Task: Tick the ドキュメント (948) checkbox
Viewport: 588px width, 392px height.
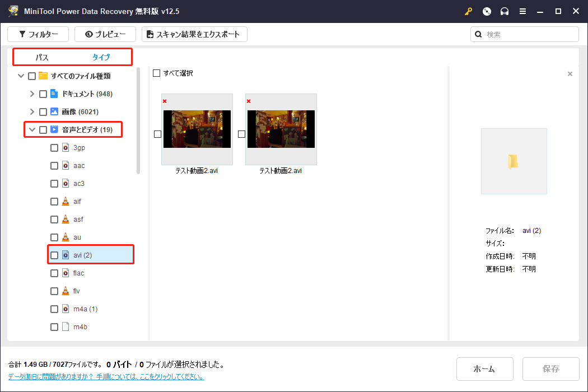Action: pos(43,94)
